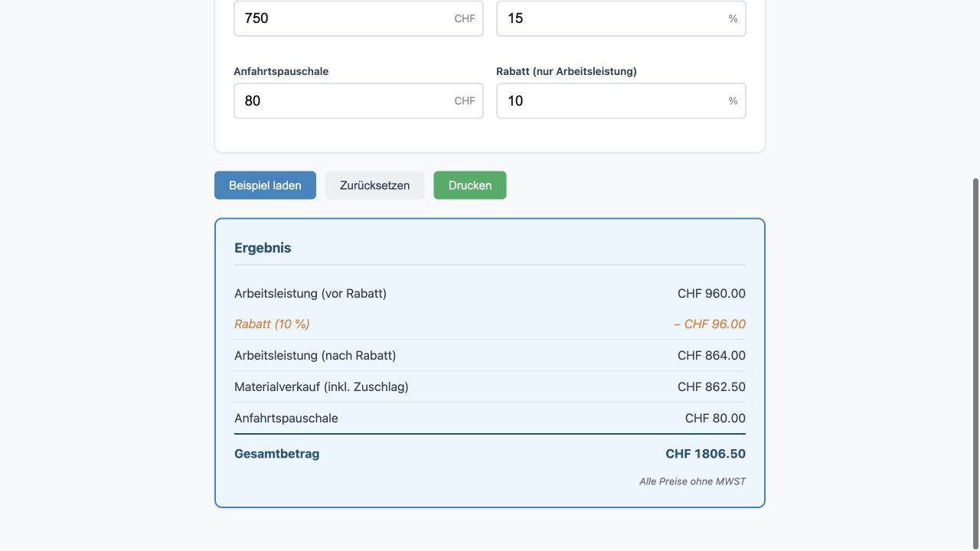Reset the form with Zurücksetzen

tap(374, 185)
